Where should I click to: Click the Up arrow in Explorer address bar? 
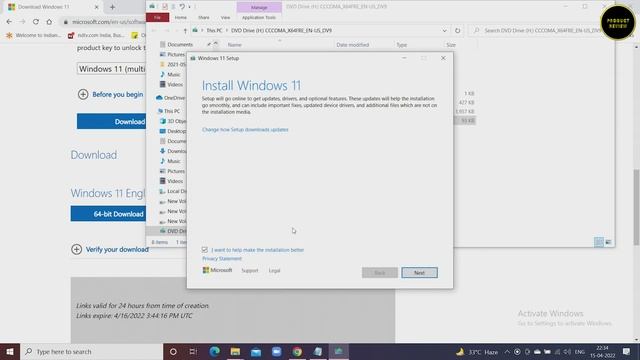tap(185, 31)
